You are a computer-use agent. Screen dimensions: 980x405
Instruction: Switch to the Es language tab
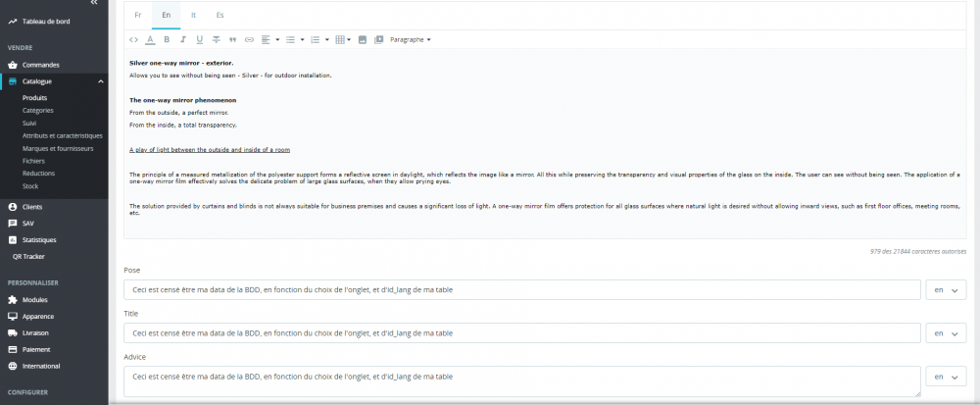click(220, 15)
